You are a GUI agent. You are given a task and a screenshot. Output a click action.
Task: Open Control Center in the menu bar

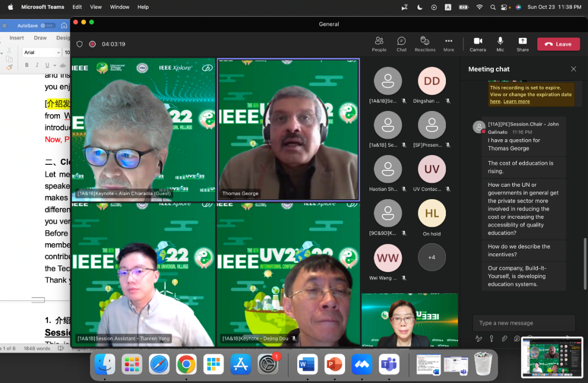[505, 7]
